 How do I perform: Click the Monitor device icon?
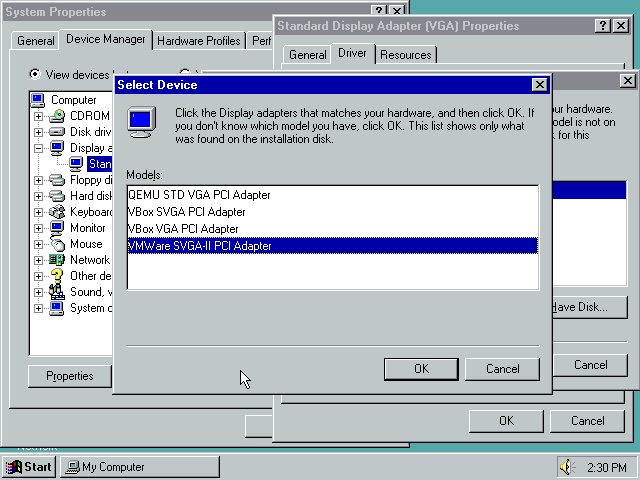tap(57, 228)
